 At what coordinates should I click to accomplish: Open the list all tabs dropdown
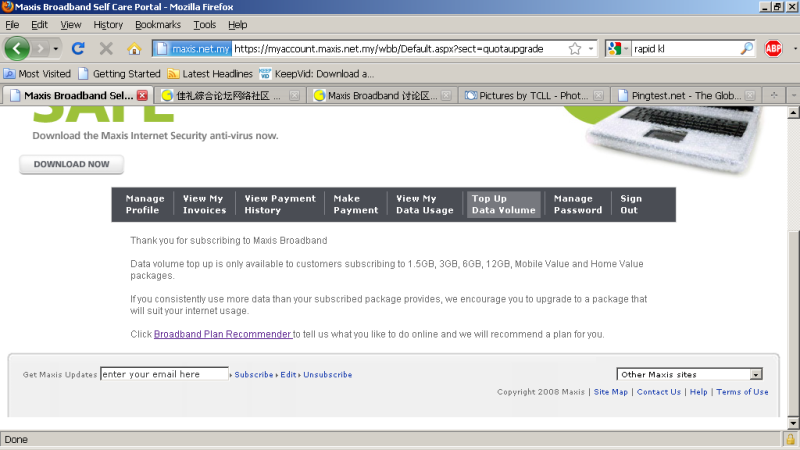(793, 95)
